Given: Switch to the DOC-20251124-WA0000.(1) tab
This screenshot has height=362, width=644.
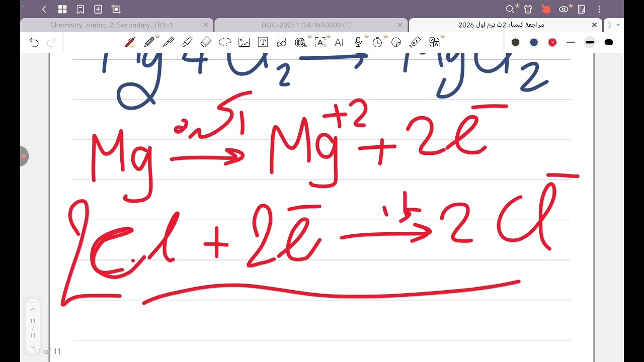Looking at the screenshot, I should [x=306, y=25].
